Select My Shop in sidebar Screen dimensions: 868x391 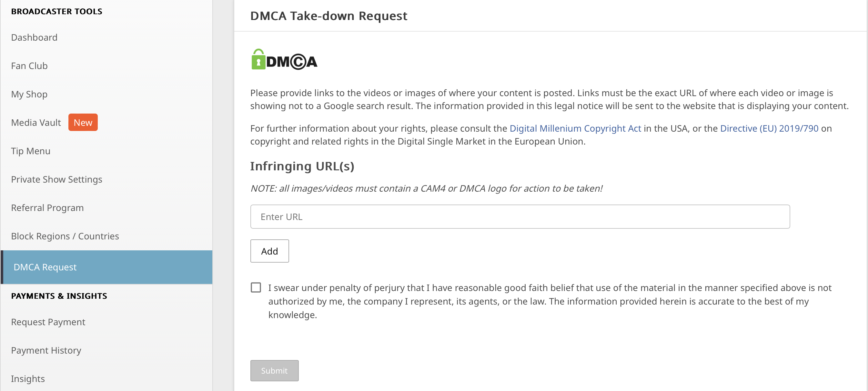tap(29, 94)
